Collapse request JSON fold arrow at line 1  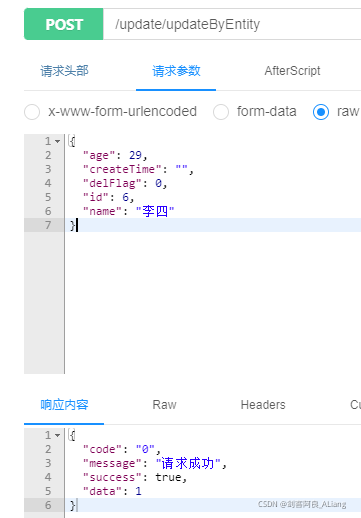[x=58, y=141]
